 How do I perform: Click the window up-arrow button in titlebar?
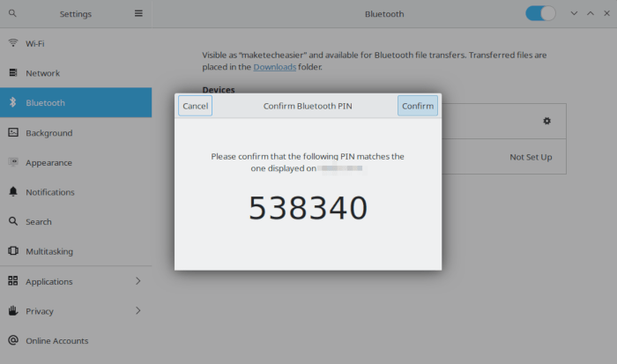[591, 13]
